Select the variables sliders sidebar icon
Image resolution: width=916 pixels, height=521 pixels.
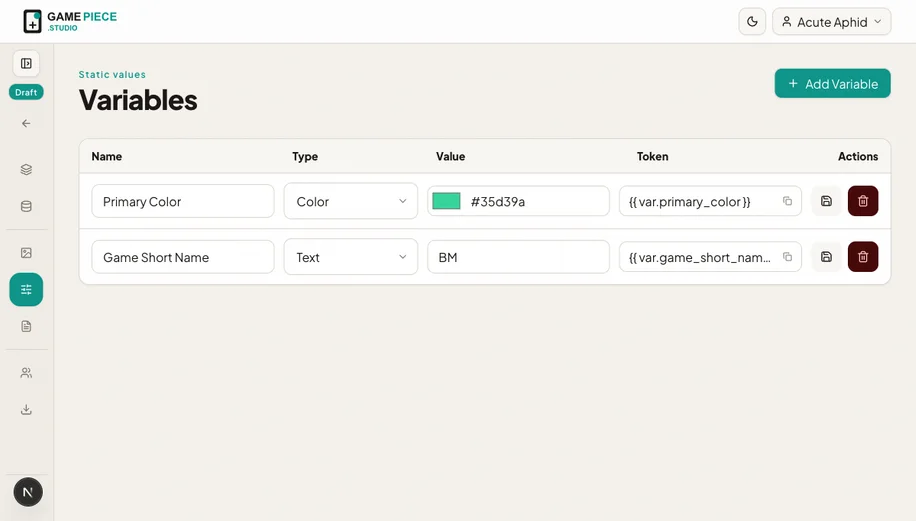point(26,289)
